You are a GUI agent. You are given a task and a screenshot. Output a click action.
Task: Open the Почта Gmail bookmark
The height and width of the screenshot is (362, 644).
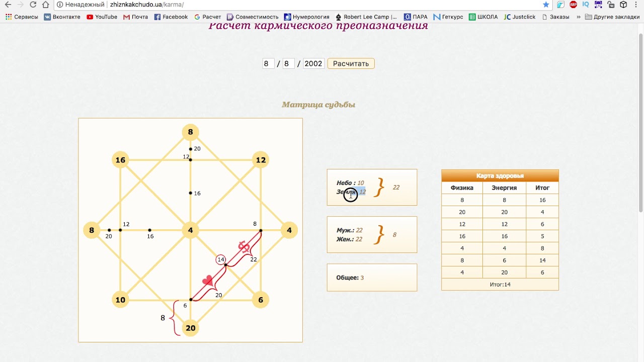coord(135,17)
